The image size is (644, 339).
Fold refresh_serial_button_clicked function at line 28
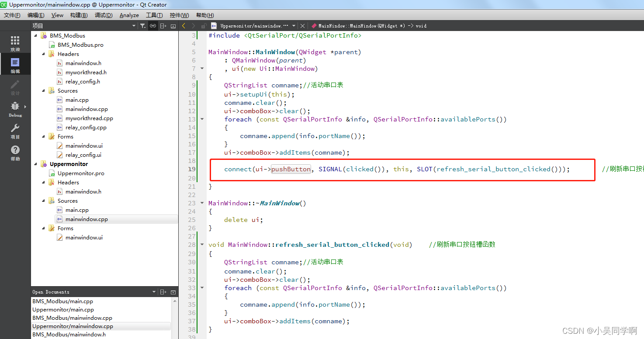(x=202, y=244)
